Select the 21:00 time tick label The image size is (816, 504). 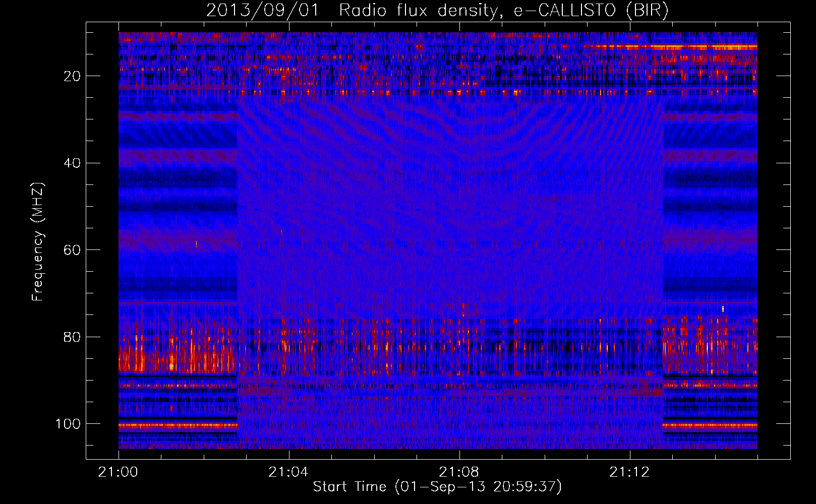tap(118, 472)
